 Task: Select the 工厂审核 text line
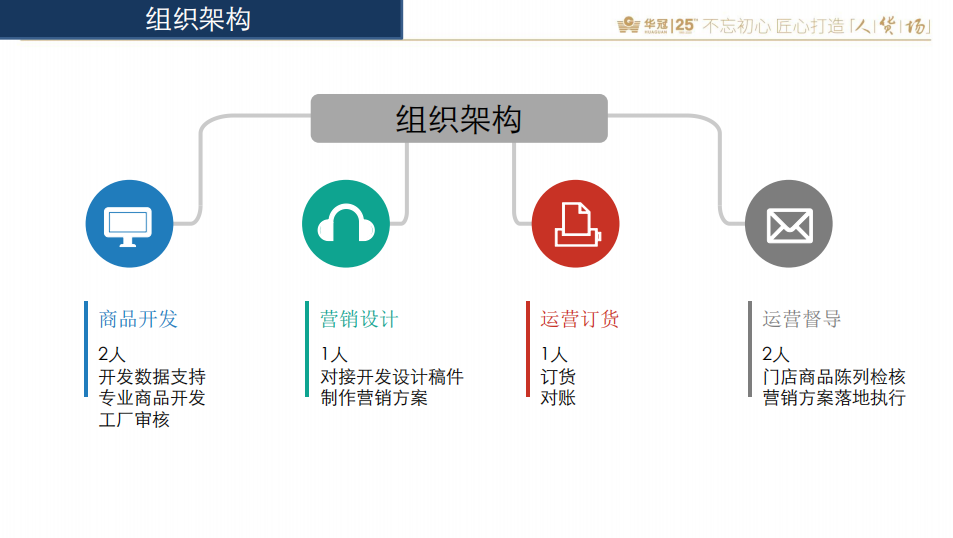pyautogui.click(x=134, y=419)
